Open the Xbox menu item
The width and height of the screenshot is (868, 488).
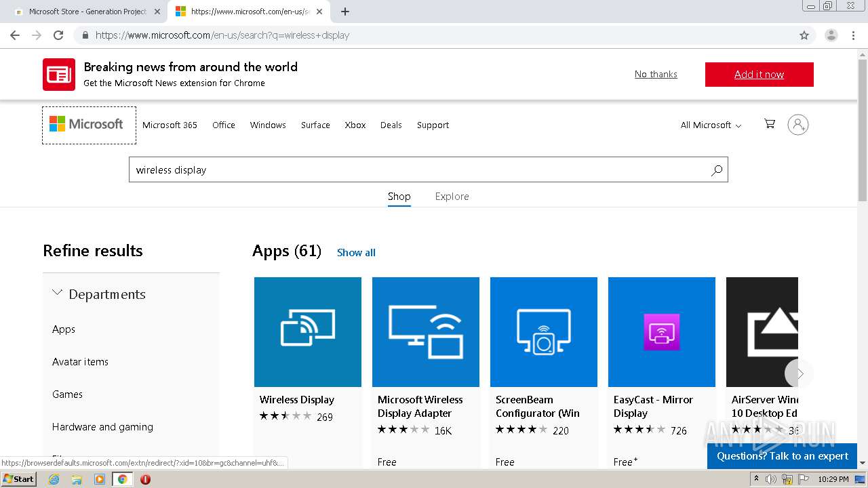click(355, 125)
